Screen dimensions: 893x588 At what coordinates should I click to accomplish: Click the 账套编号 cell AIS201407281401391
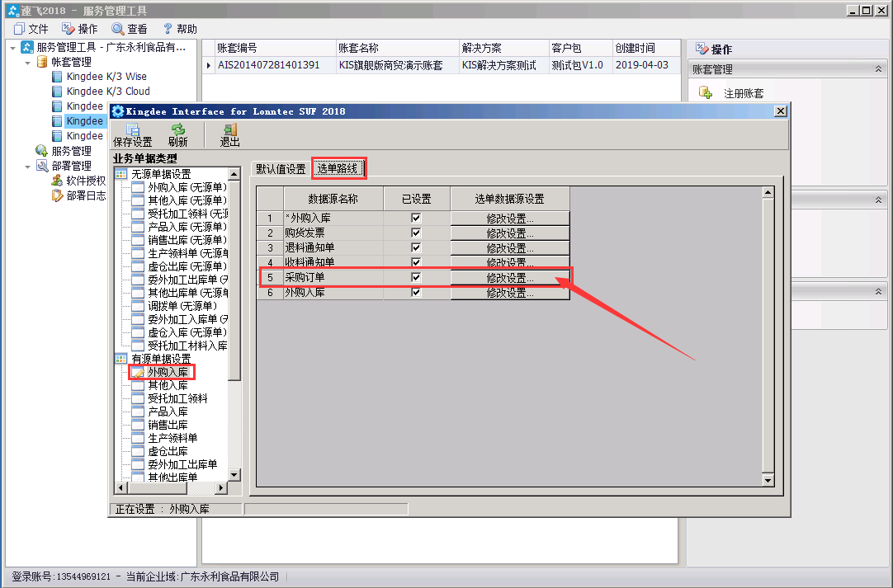[275, 65]
